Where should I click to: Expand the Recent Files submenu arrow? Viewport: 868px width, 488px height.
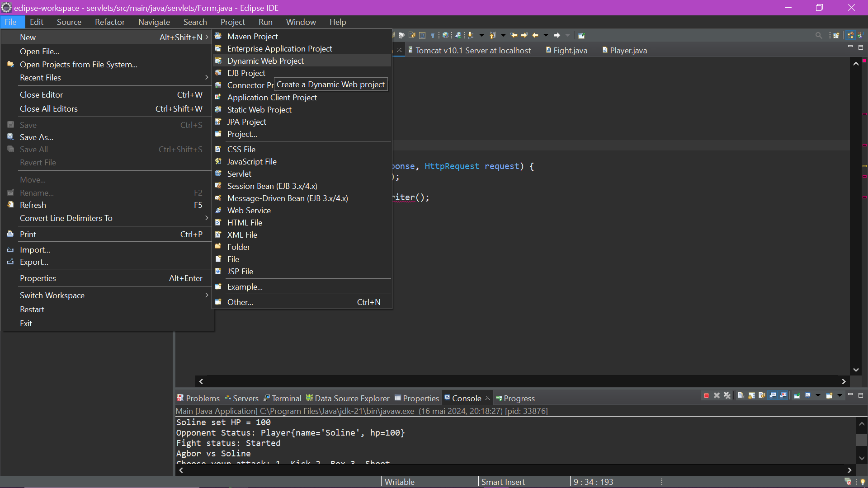point(207,77)
